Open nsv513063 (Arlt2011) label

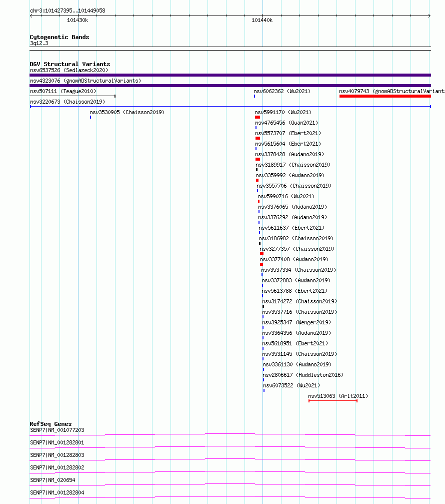[x=338, y=396]
